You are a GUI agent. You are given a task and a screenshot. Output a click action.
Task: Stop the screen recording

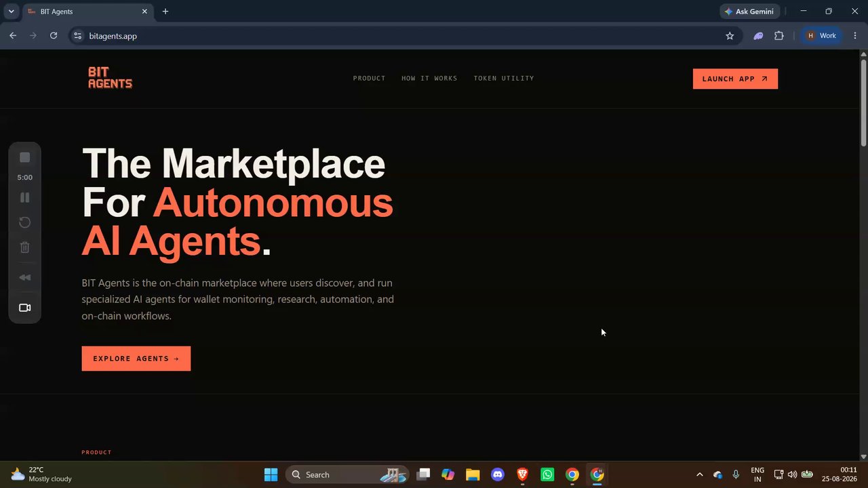(x=25, y=157)
